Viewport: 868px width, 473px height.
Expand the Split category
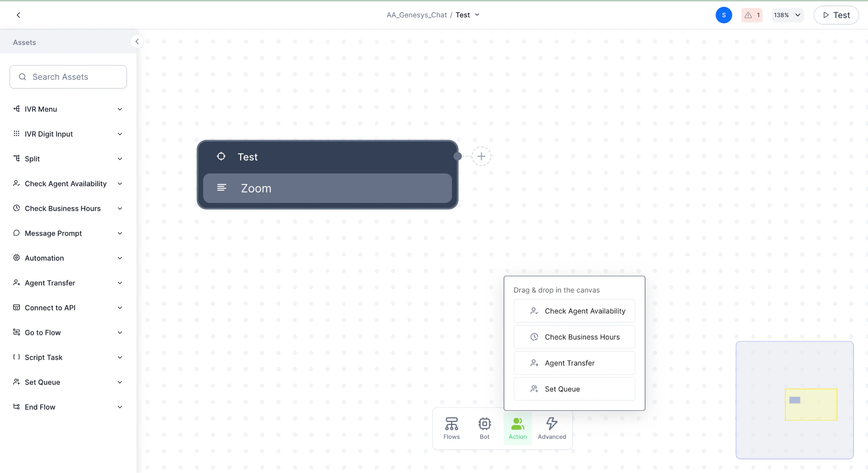click(x=120, y=159)
